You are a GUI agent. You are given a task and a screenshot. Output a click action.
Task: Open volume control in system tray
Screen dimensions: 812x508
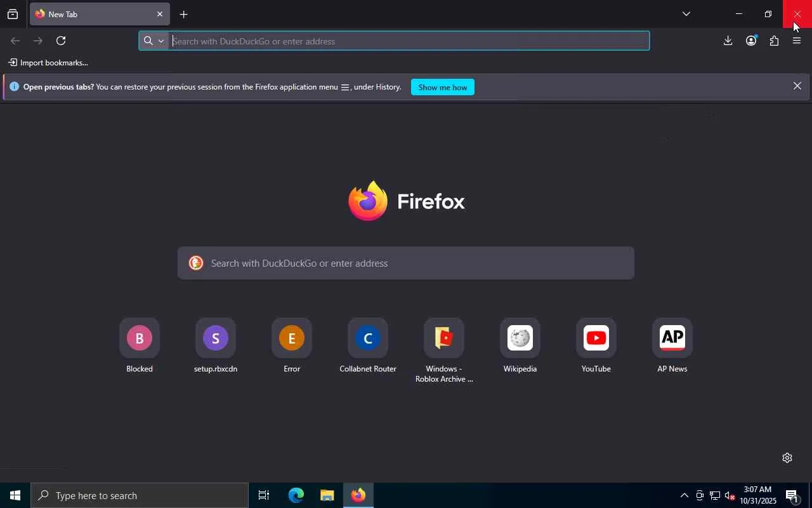click(x=730, y=495)
